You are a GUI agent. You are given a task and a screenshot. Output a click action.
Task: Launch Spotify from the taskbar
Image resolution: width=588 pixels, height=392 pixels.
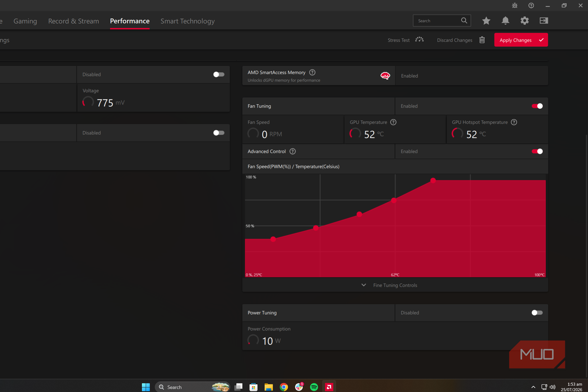pyautogui.click(x=314, y=387)
